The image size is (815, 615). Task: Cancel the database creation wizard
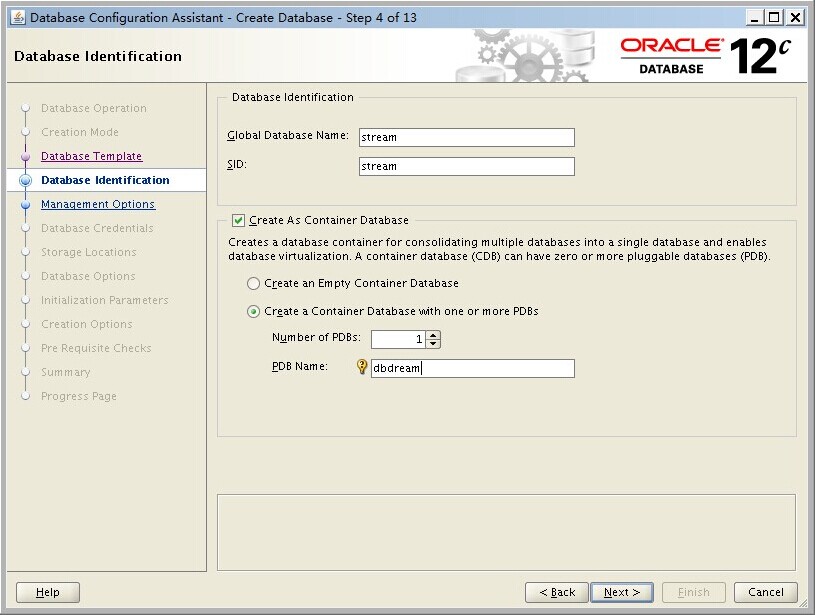pyautogui.click(x=765, y=592)
